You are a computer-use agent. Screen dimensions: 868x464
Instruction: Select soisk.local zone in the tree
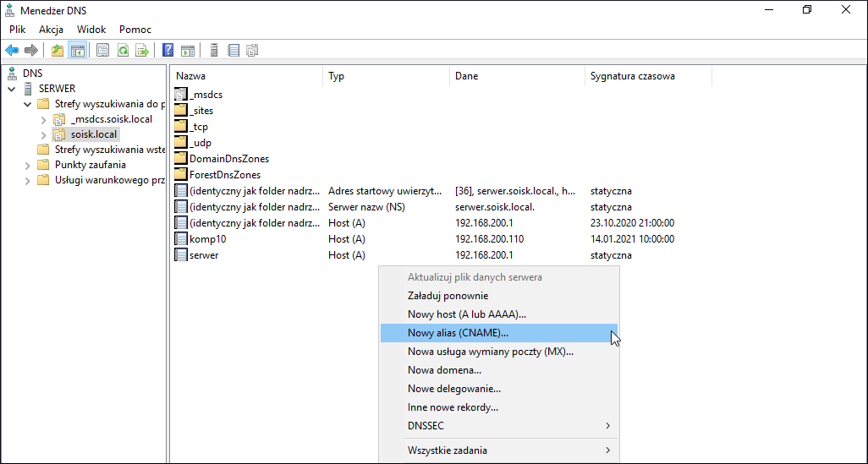point(94,134)
